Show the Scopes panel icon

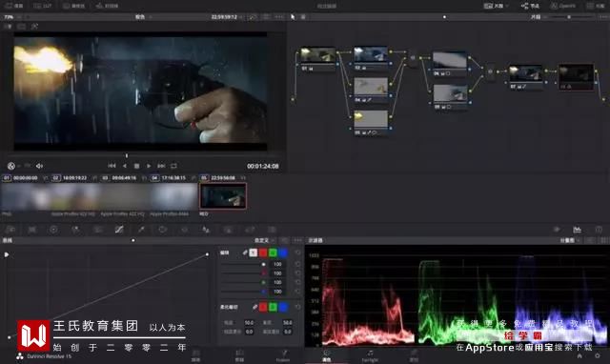(x=577, y=230)
